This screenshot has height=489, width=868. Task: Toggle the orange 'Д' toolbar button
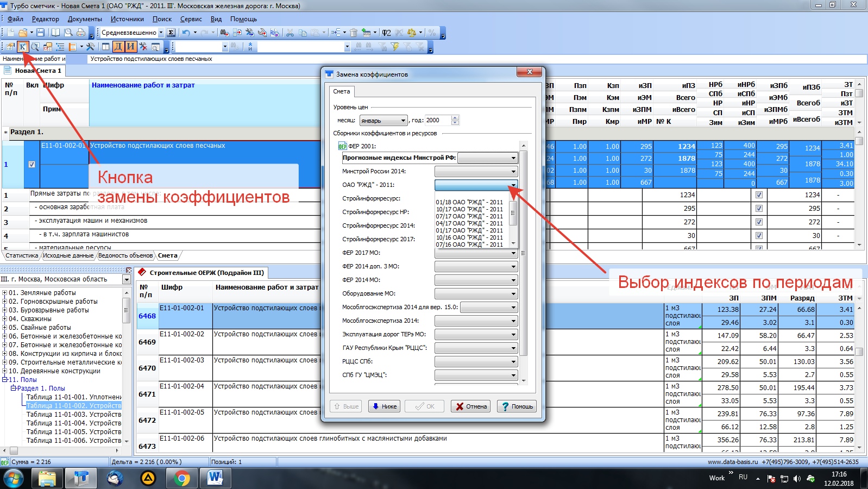click(x=118, y=47)
